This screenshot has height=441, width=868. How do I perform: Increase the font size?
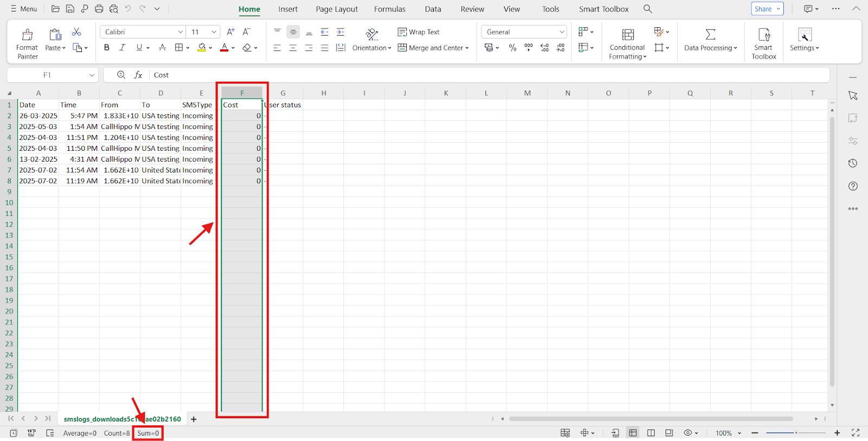pyautogui.click(x=231, y=32)
